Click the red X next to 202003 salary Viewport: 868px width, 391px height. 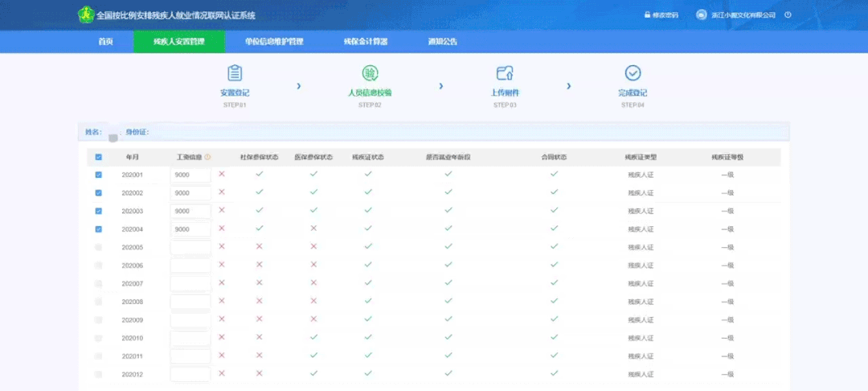click(x=222, y=210)
